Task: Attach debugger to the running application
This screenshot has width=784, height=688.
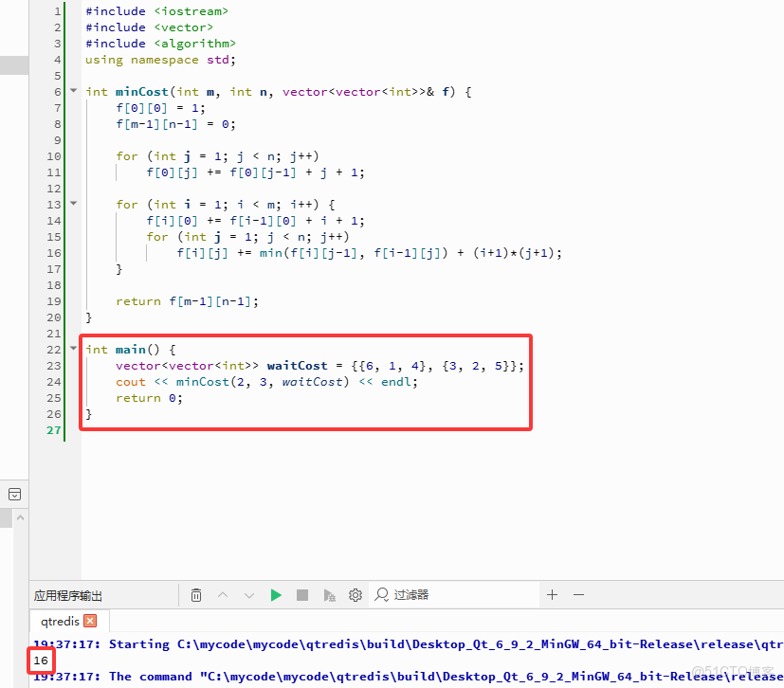Action: (329, 595)
